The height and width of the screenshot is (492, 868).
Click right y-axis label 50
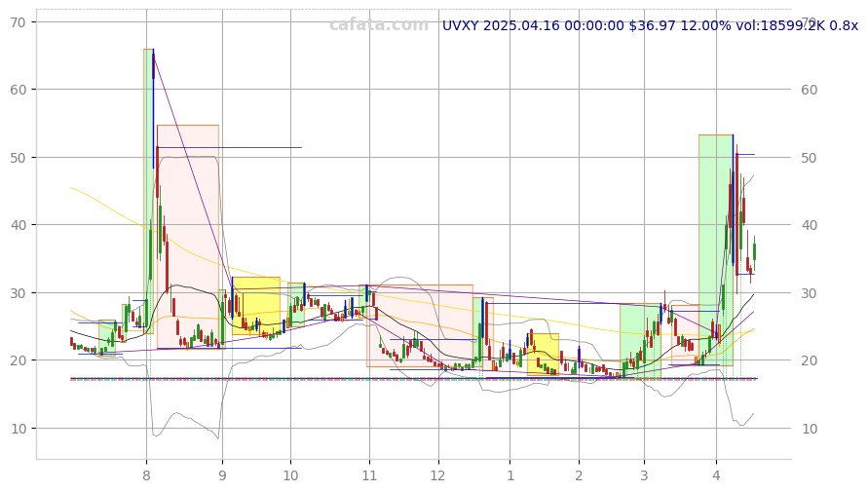[809, 158]
